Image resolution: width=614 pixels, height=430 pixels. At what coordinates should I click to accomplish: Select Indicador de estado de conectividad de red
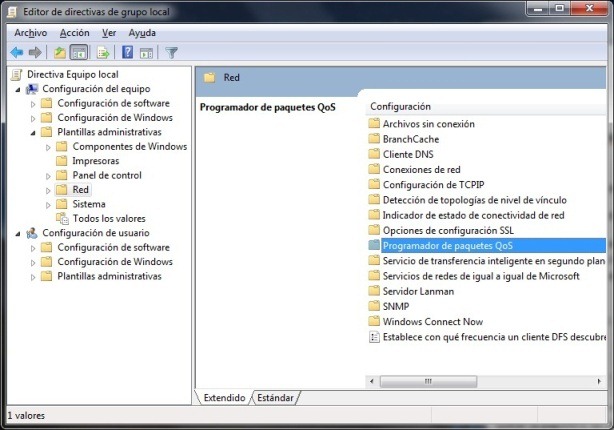(x=473, y=215)
